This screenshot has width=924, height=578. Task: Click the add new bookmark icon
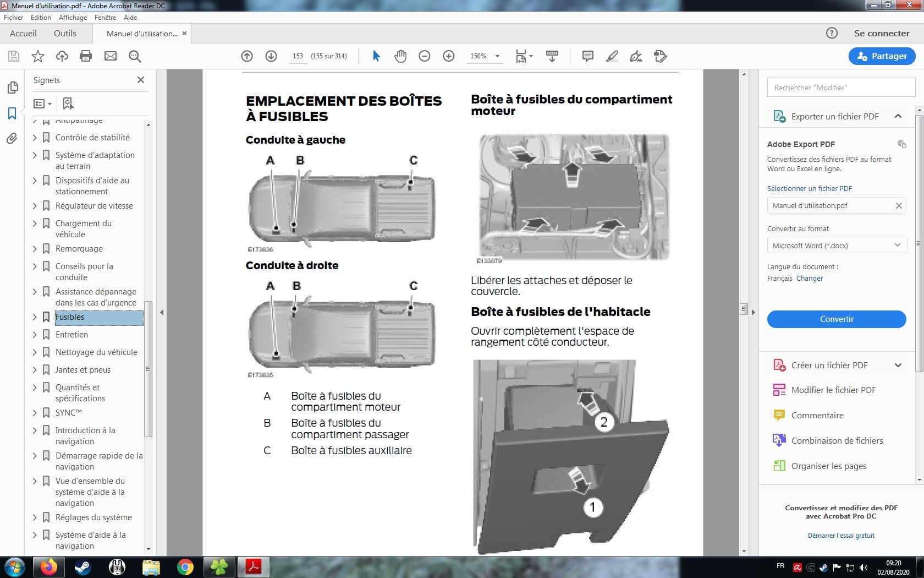tap(68, 103)
